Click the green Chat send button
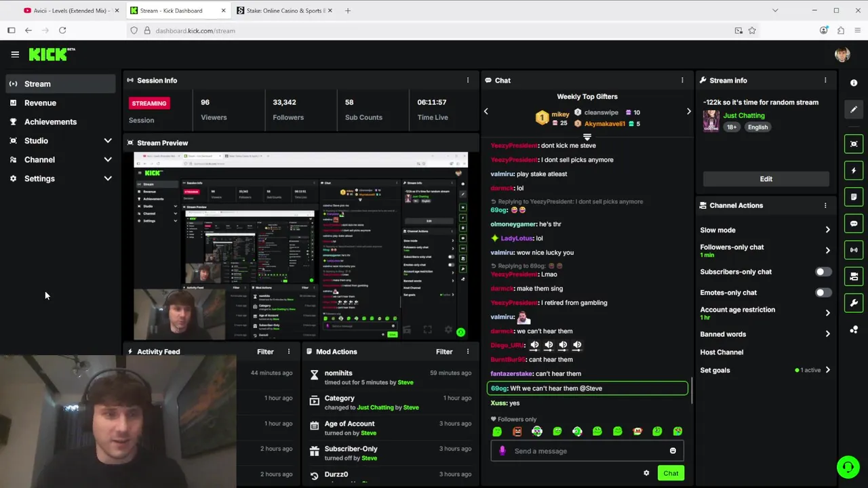The image size is (868, 488). point(671,473)
